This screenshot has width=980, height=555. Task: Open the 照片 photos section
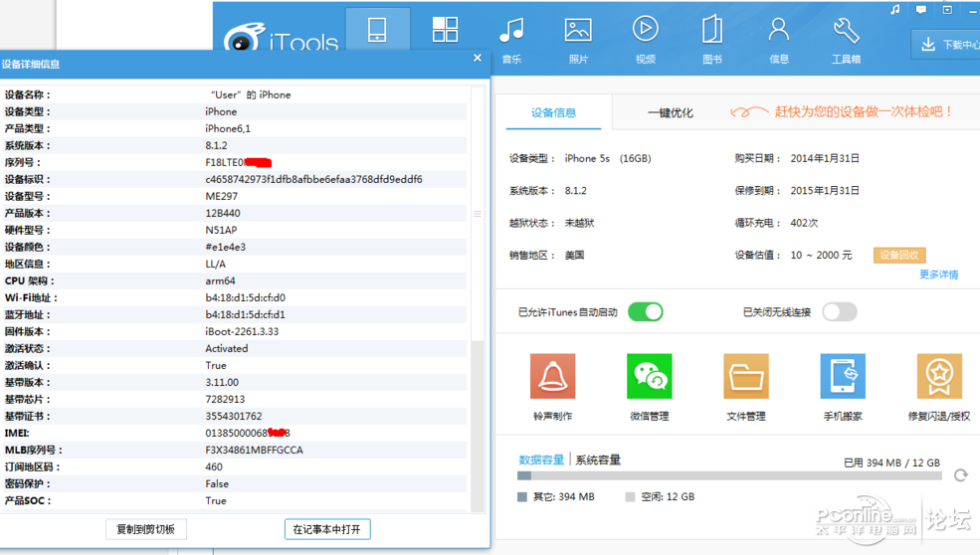[578, 40]
